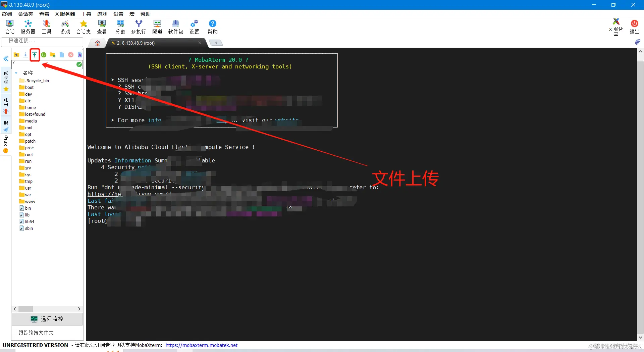644x352 pixels.
Task: Open the 宏 menu
Action: point(132,14)
